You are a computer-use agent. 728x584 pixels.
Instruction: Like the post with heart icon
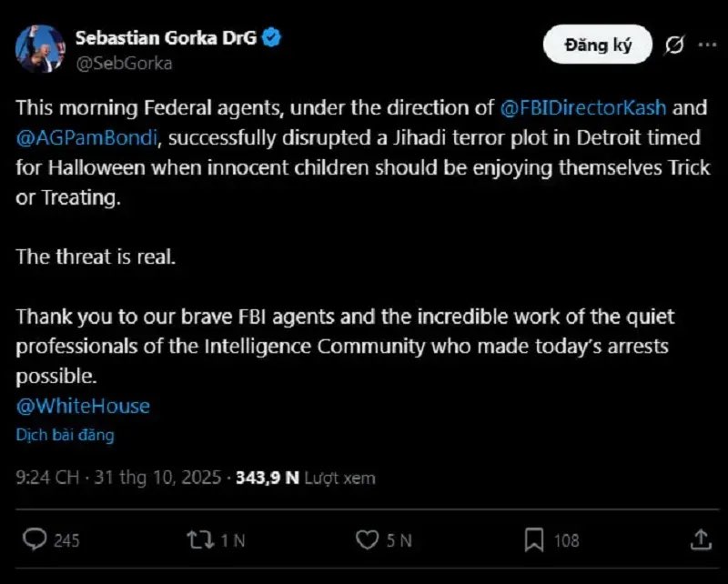click(x=366, y=539)
